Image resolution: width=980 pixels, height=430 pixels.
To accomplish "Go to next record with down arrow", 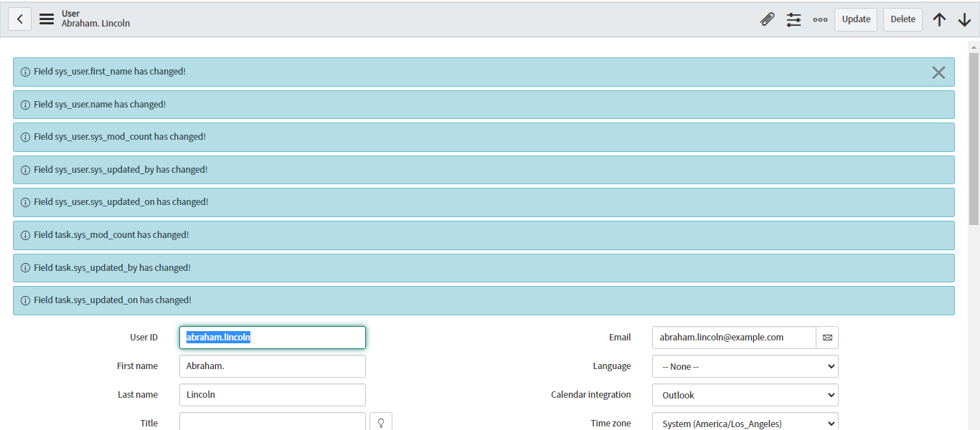I will click(965, 19).
